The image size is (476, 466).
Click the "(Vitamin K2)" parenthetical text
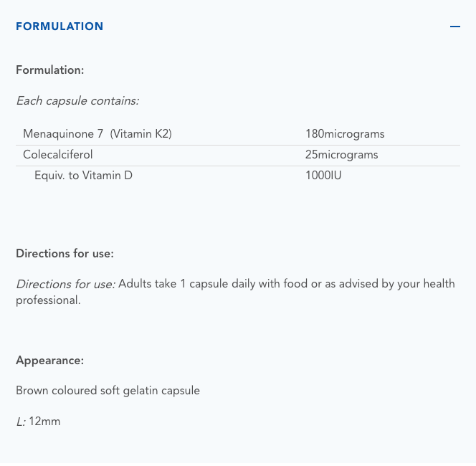(x=141, y=134)
